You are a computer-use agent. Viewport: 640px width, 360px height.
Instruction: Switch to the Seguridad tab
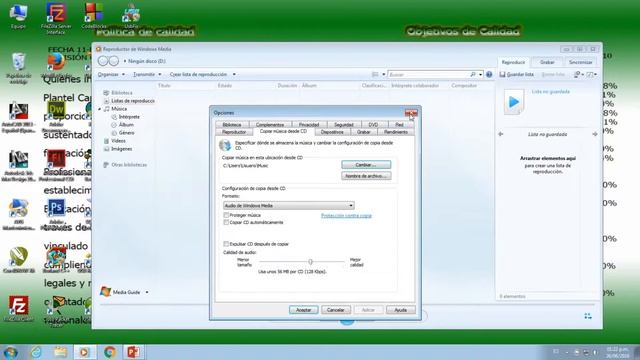coord(344,124)
